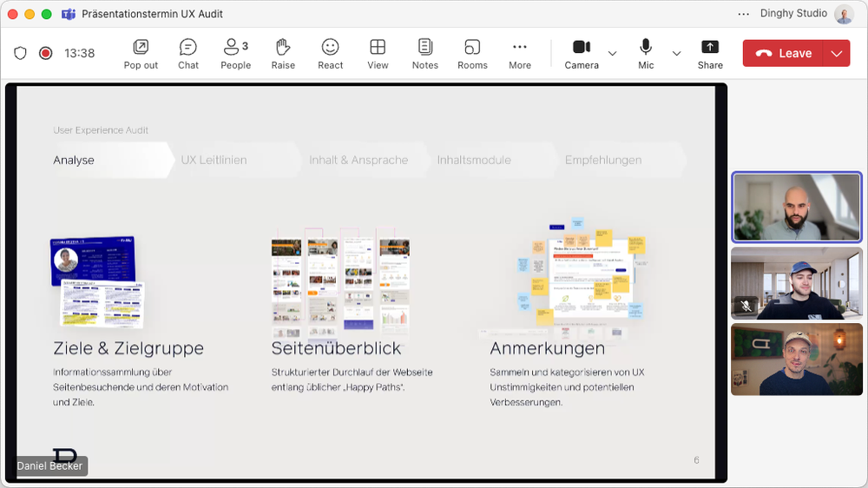Open the View layout options

pos(378,54)
